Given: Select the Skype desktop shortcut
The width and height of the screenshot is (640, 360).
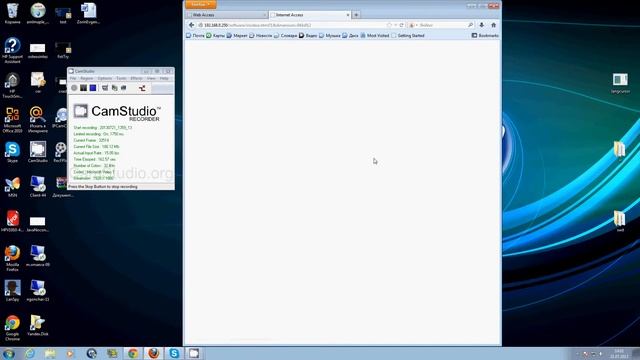Looking at the screenshot, I should coord(12,152).
